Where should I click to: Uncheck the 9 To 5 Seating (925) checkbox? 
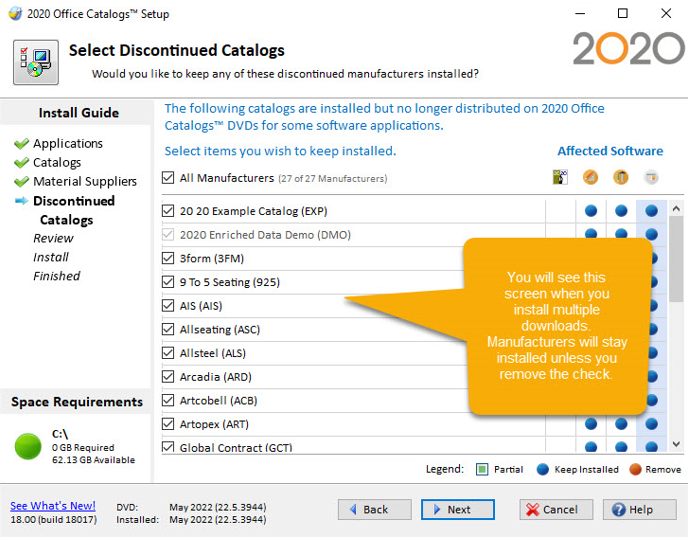click(168, 282)
